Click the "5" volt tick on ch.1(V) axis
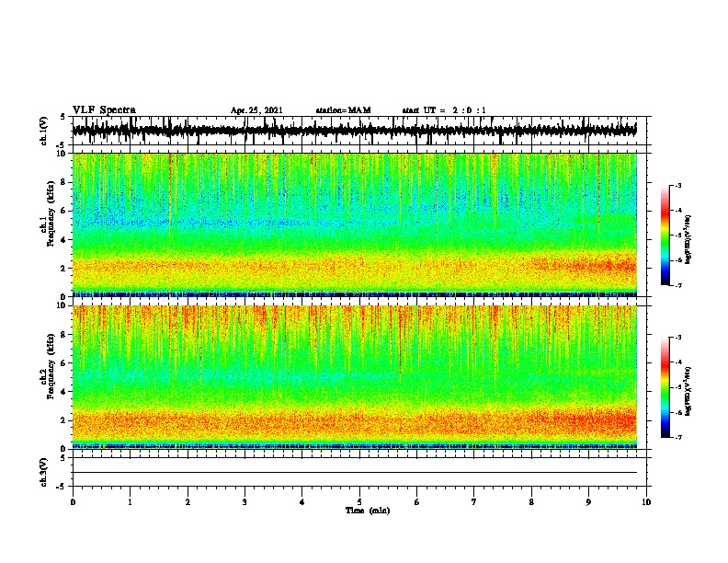 [x=63, y=117]
